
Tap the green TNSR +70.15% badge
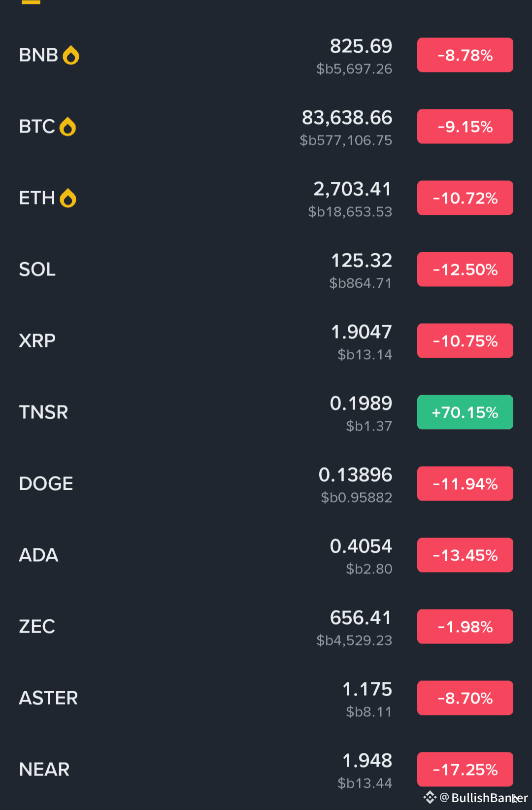[x=465, y=412]
